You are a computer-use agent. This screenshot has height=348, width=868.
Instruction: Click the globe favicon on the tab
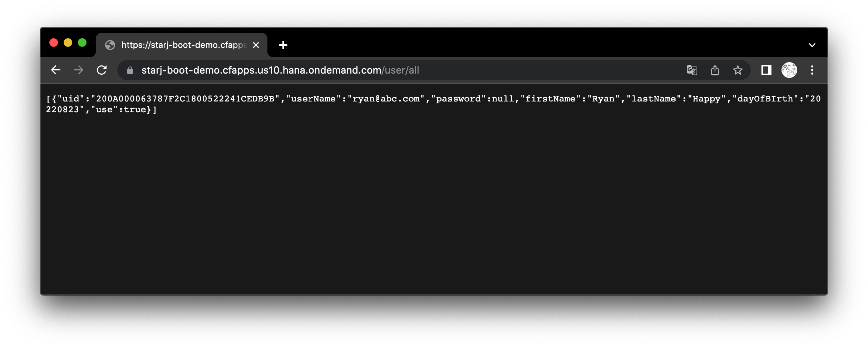[x=110, y=45]
